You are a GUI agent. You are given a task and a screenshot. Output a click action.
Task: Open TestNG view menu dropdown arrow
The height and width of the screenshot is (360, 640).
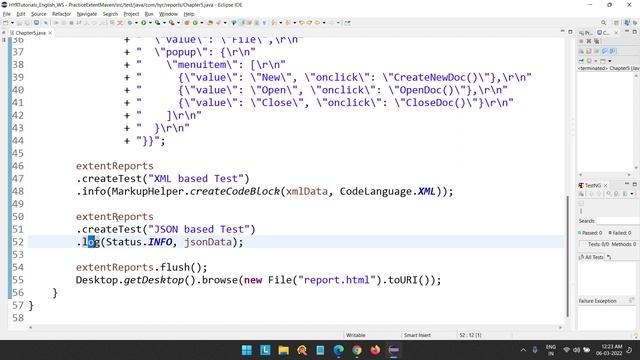tap(632, 194)
